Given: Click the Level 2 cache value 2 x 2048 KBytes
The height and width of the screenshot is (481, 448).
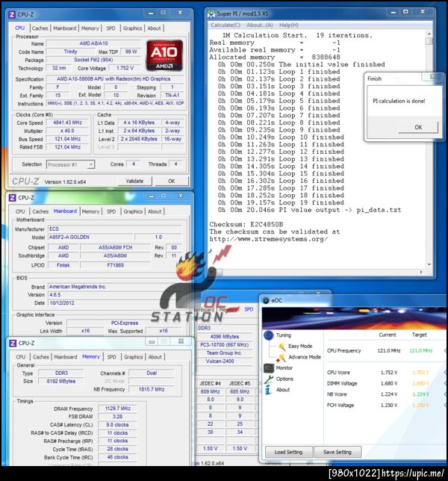Looking at the screenshot, I should click(x=139, y=139).
